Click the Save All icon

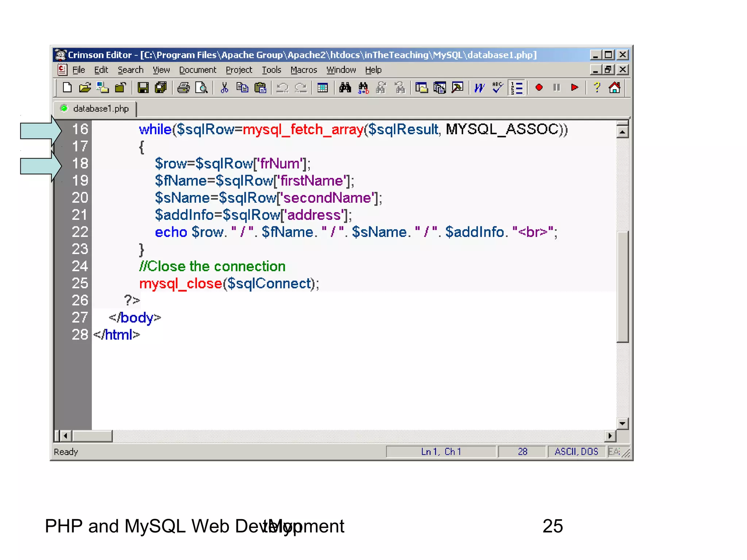(160, 88)
